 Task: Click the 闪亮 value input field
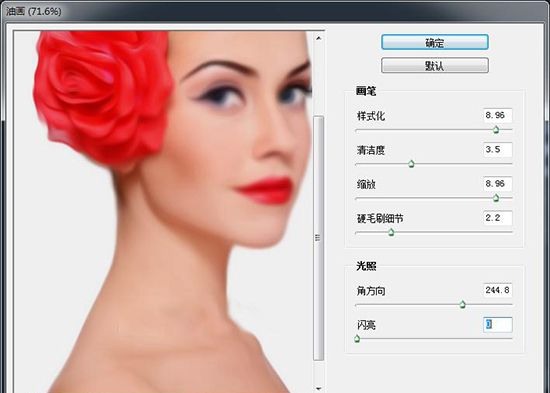(x=497, y=325)
